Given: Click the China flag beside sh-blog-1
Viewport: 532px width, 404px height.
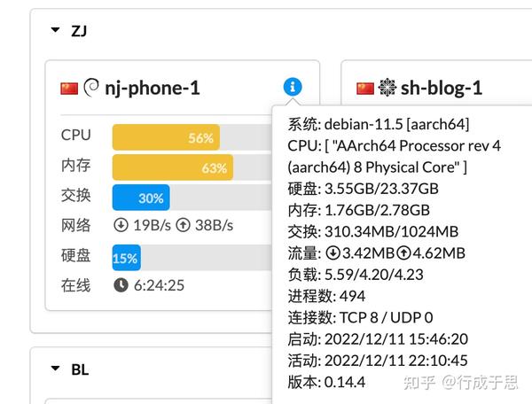Looking at the screenshot, I should coord(365,89).
